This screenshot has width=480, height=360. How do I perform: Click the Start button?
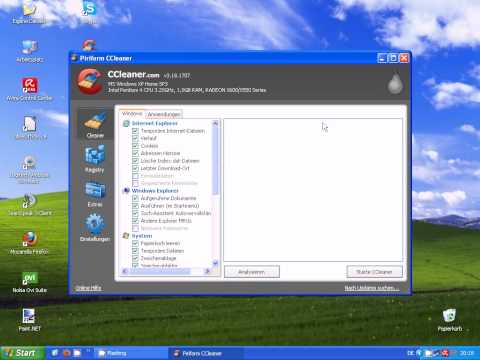(23, 353)
